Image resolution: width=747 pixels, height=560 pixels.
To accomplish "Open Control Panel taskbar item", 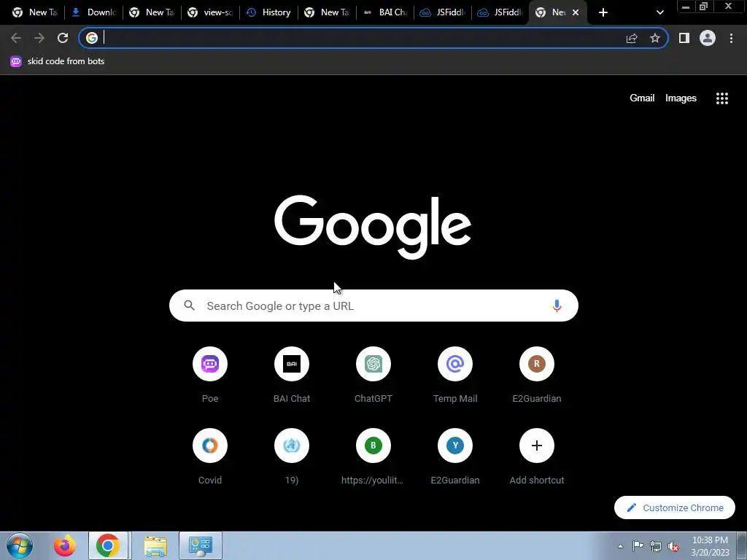I will [201, 545].
